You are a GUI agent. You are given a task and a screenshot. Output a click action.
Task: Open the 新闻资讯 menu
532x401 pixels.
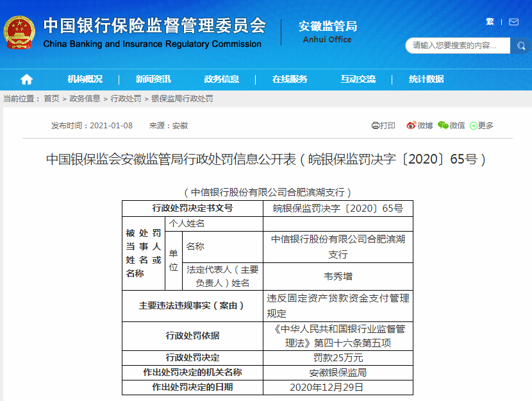[x=153, y=79]
